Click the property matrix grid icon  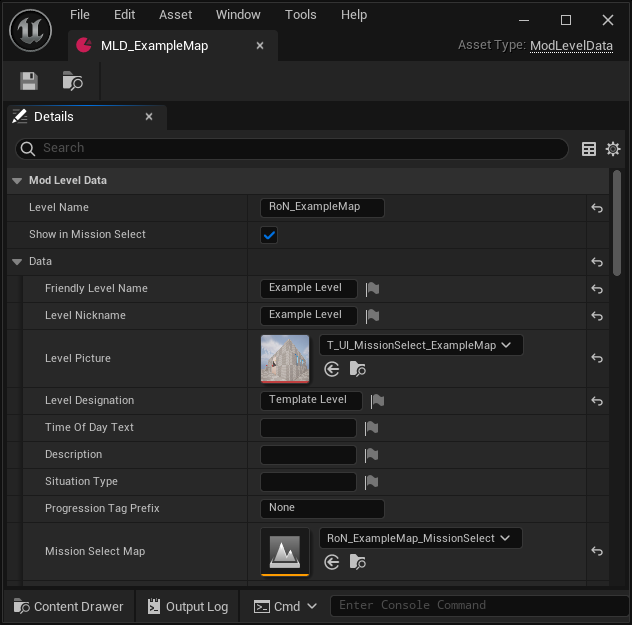(589, 149)
